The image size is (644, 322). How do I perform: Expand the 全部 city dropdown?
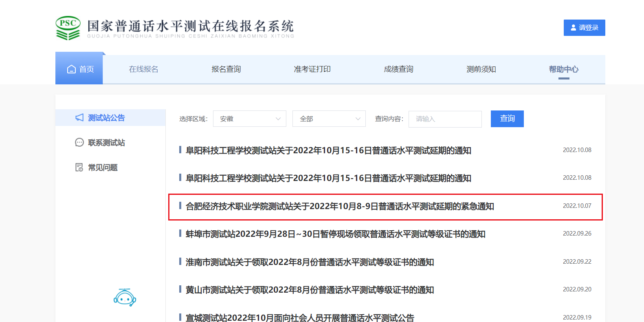click(329, 119)
